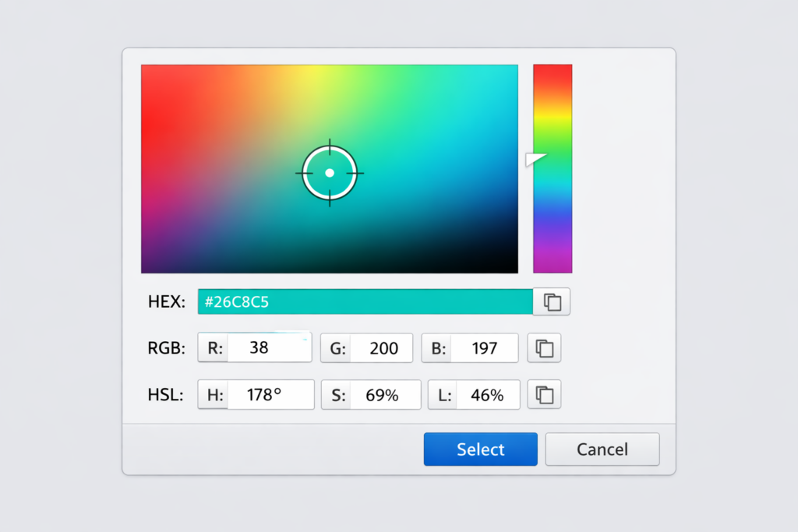Viewport: 798px width, 532px height.
Task: Click the H hue field showing 178°
Action: coord(270,395)
